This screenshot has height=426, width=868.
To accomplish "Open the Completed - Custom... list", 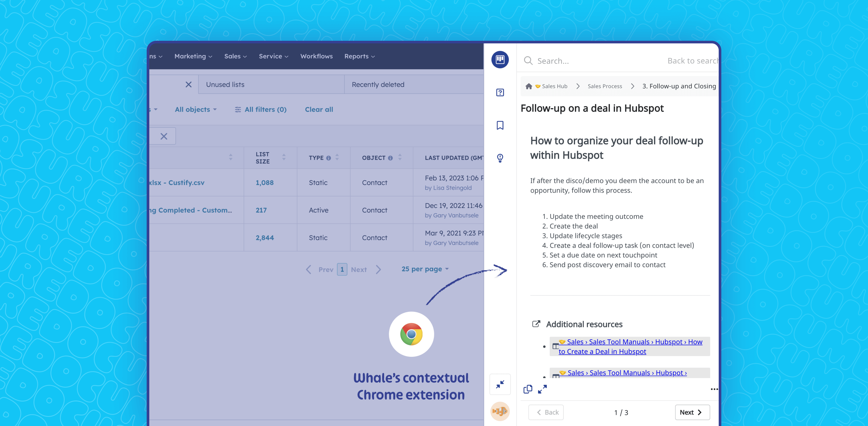I will click(x=191, y=210).
